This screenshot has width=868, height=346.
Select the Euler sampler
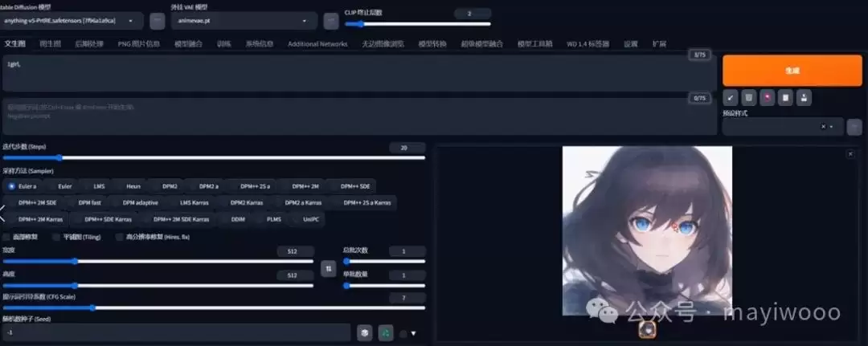[x=60, y=186]
